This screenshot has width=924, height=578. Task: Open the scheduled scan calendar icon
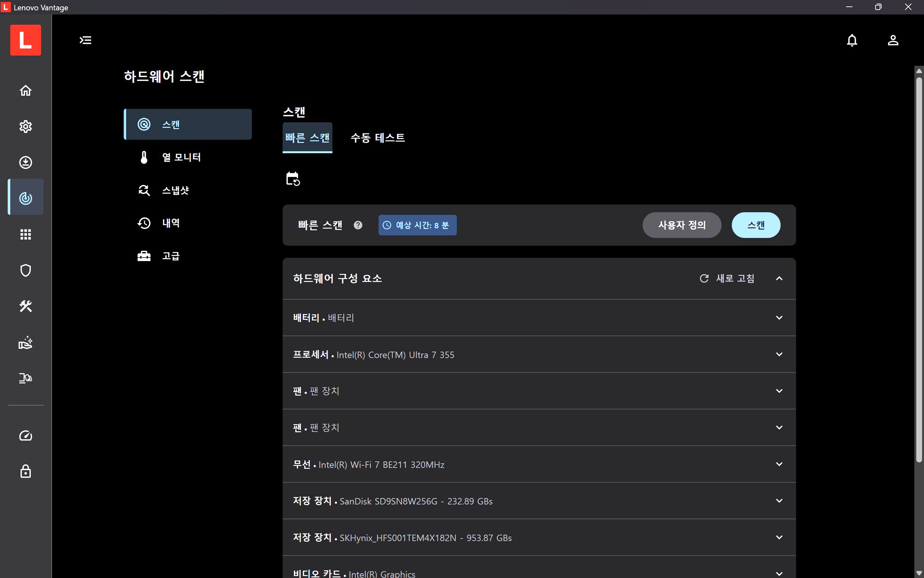point(293,178)
